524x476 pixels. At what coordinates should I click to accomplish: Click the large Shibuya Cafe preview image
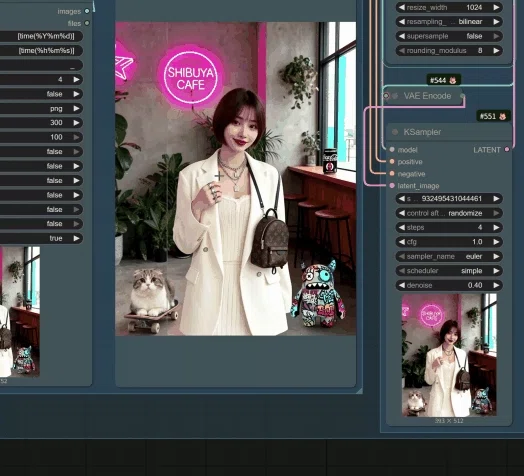tap(236, 178)
